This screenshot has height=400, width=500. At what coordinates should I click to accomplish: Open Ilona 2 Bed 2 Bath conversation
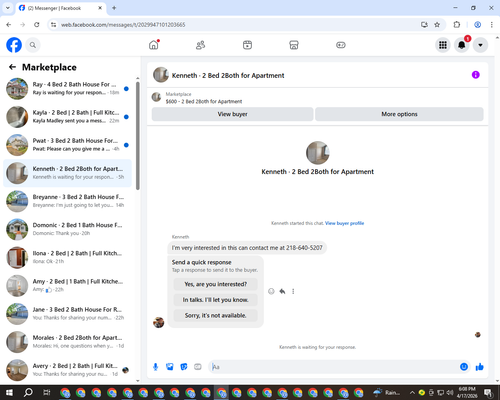[67, 257]
